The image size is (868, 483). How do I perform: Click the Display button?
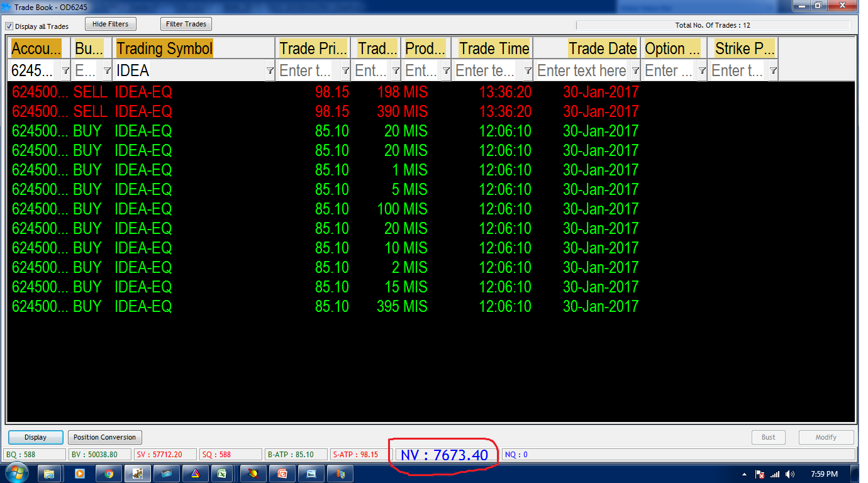(x=36, y=438)
